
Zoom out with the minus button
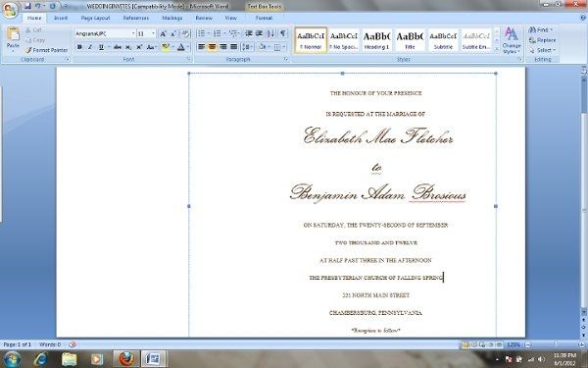click(x=527, y=344)
